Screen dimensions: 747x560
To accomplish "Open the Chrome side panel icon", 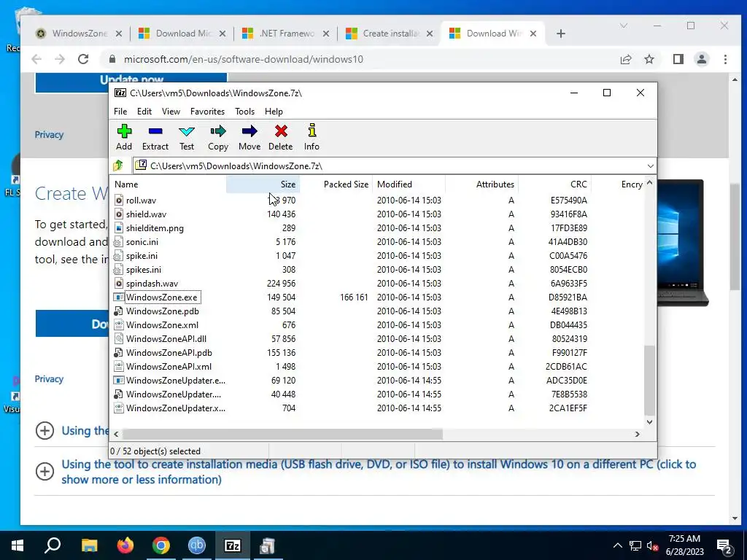I will pos(678,59).
